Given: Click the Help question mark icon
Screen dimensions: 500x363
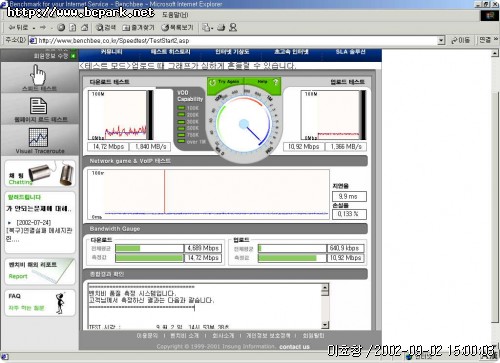Looking at the screenshot, I should [x=275, y=82].
